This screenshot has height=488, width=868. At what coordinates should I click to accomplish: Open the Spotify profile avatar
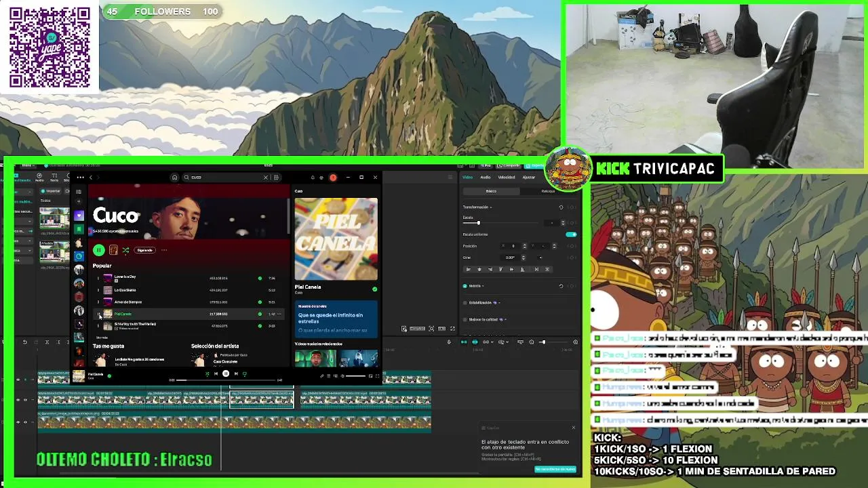pos(333,178)
